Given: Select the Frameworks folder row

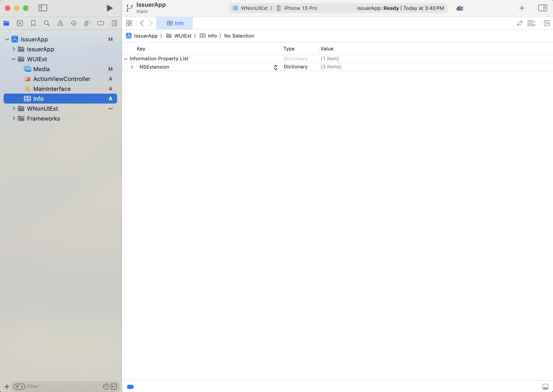Looking at the screenshot, I should (60, 118).
